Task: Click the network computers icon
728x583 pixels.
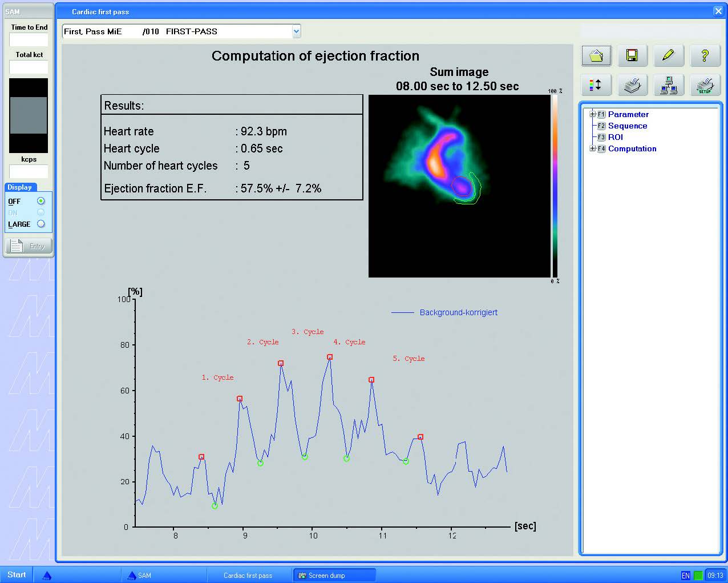Action: pos(668,85)
